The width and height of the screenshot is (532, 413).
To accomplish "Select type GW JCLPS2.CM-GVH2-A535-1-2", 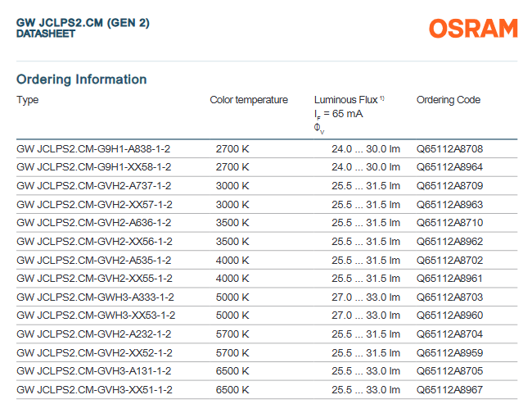I will pyautogui.click(x=93, y=260).
